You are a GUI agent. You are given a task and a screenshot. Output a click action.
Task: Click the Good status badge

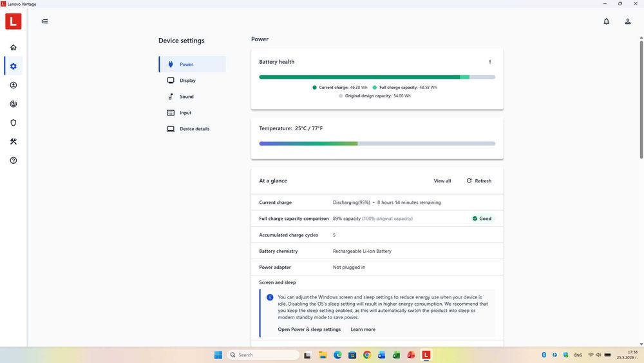point(482,219)
